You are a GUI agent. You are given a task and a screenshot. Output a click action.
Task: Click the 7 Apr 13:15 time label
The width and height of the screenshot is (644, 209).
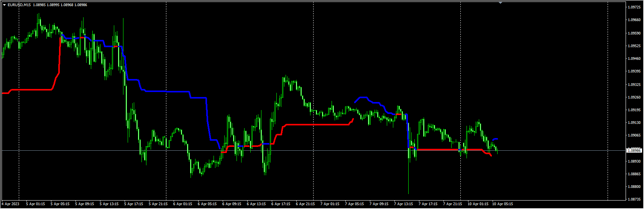click(x=403, y=204)
